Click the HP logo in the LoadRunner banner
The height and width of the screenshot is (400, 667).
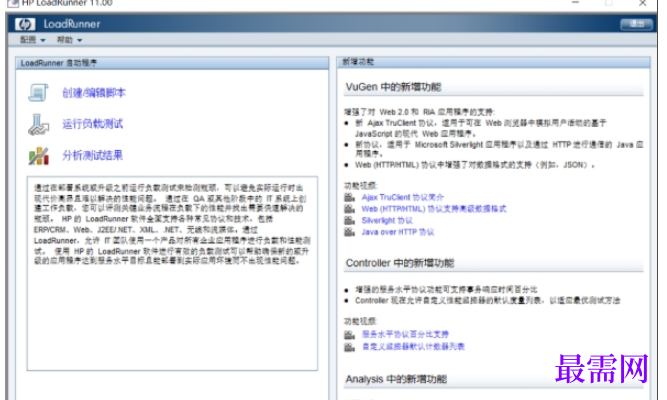click(x=25, y=24)
